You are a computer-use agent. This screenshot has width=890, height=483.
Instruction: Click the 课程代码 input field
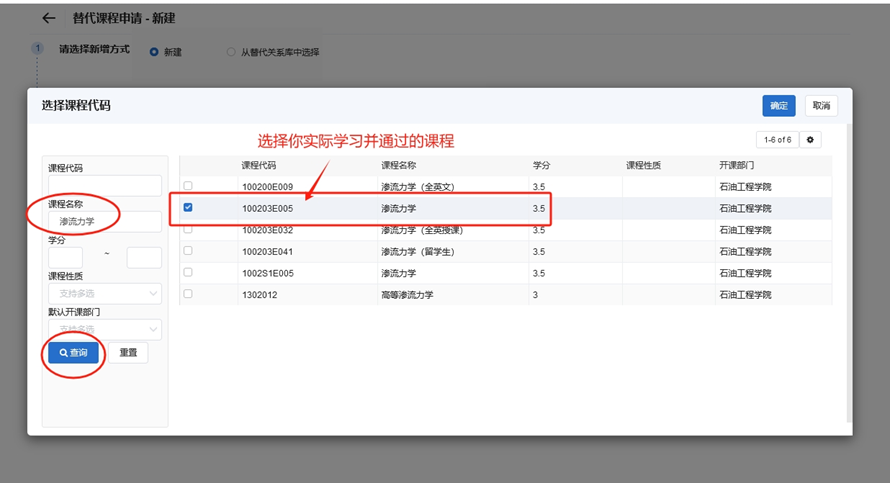104,186
